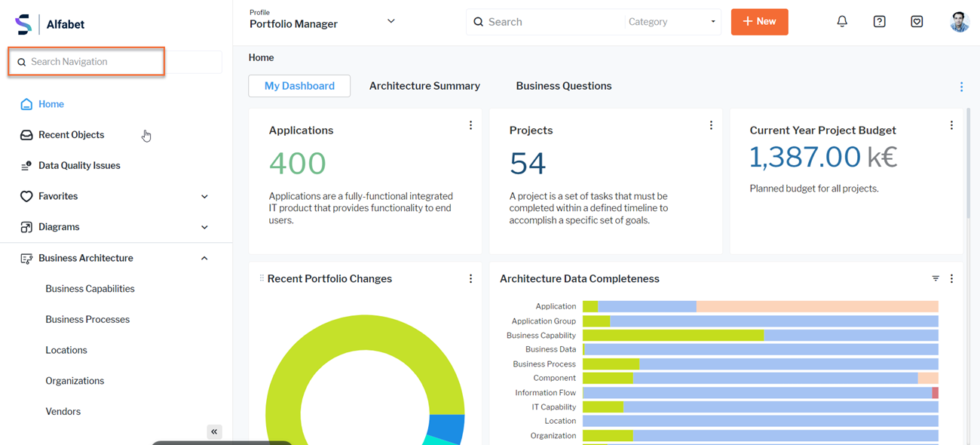This screenshot has height=445, width=980.
Task: Open the Portfolio Manager profile dropdown
Action: pos(390,22)
